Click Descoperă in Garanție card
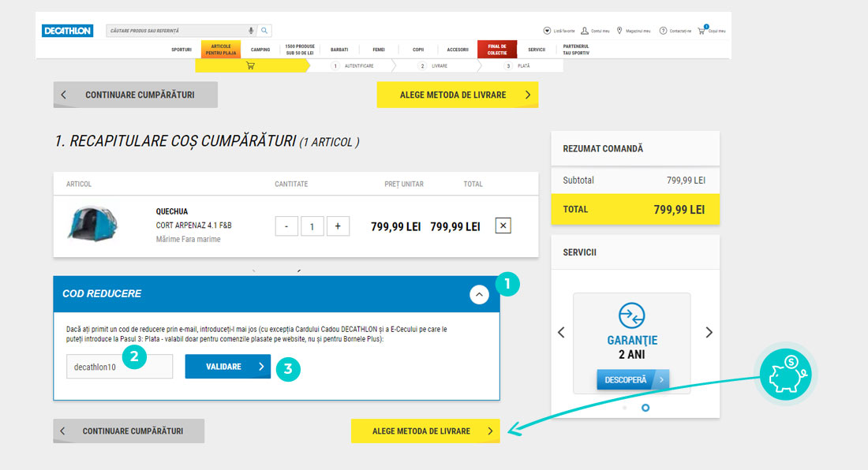 tap(633, 380)
